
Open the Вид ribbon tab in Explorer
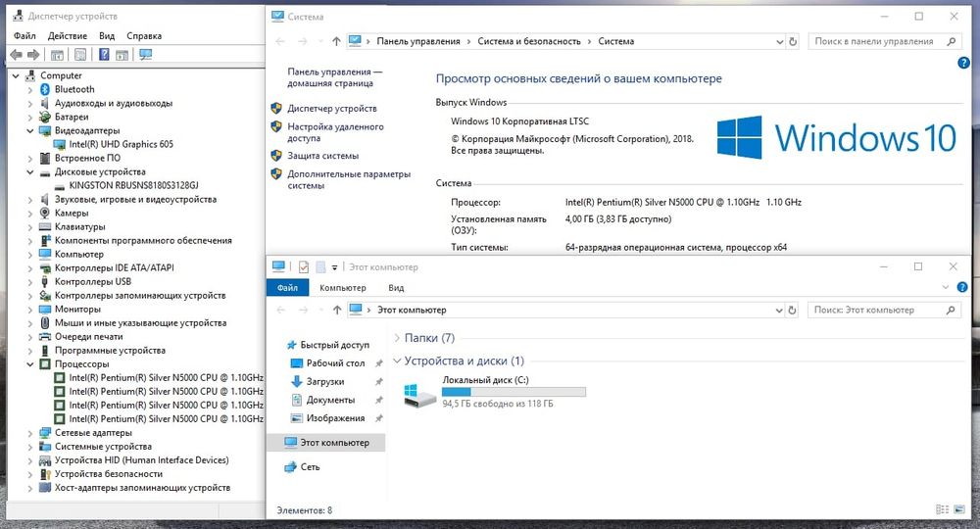pyautogui.click(x=396, y=288)
